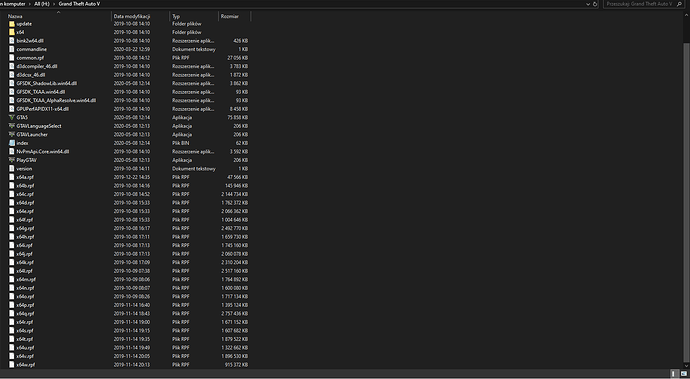Select GPUPerfAPIDX11-x64.dll file
Viewport: 690px width, 379px height.
(42, 109)
